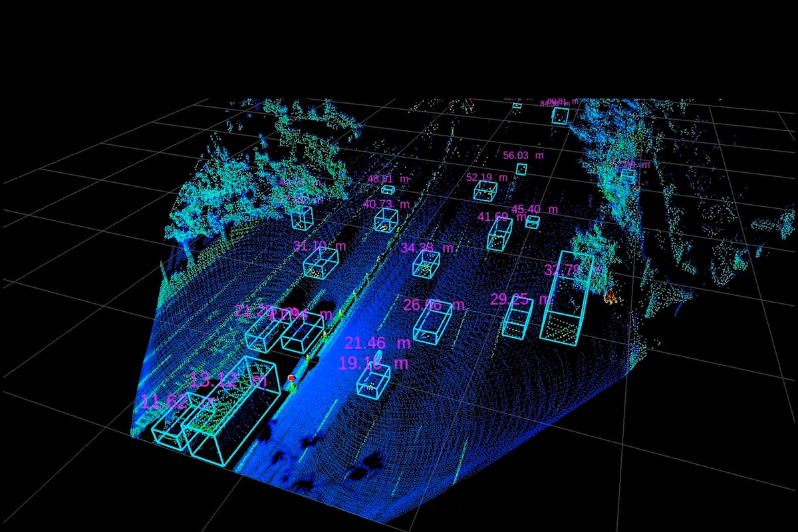Click the 45.40 m distance label
Screen dimensions: 798x532
point(534,209)
